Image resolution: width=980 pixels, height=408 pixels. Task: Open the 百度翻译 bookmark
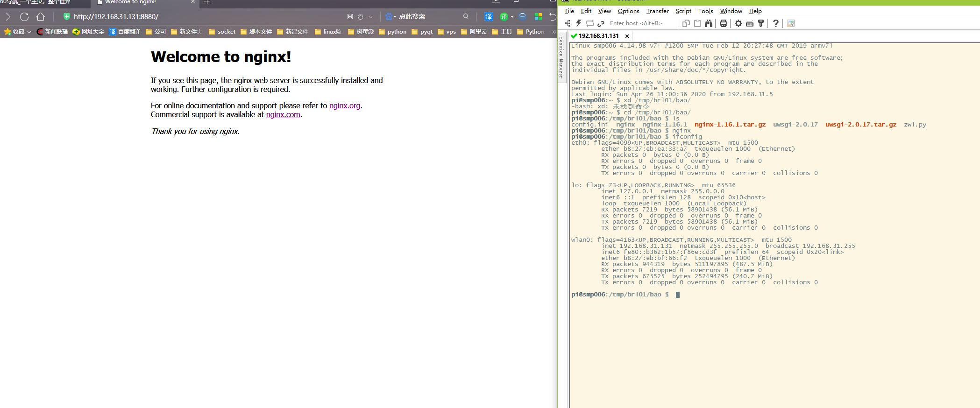[x=125, y=32]
